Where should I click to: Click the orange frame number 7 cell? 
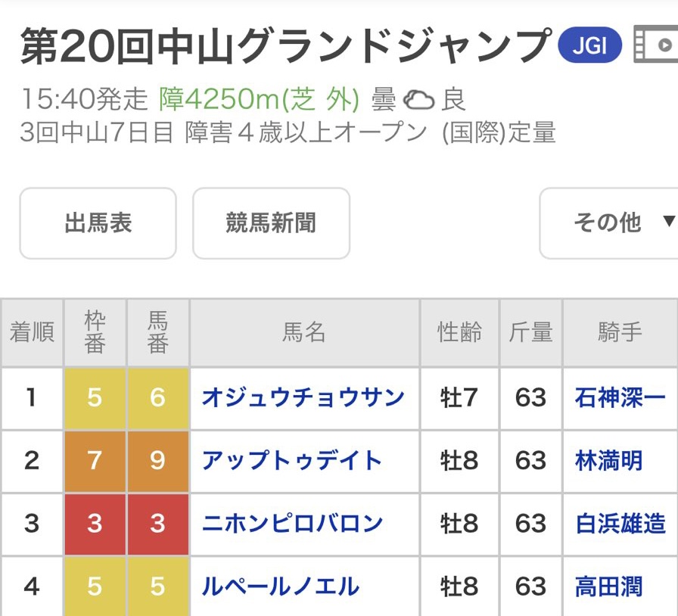[95, 460]
